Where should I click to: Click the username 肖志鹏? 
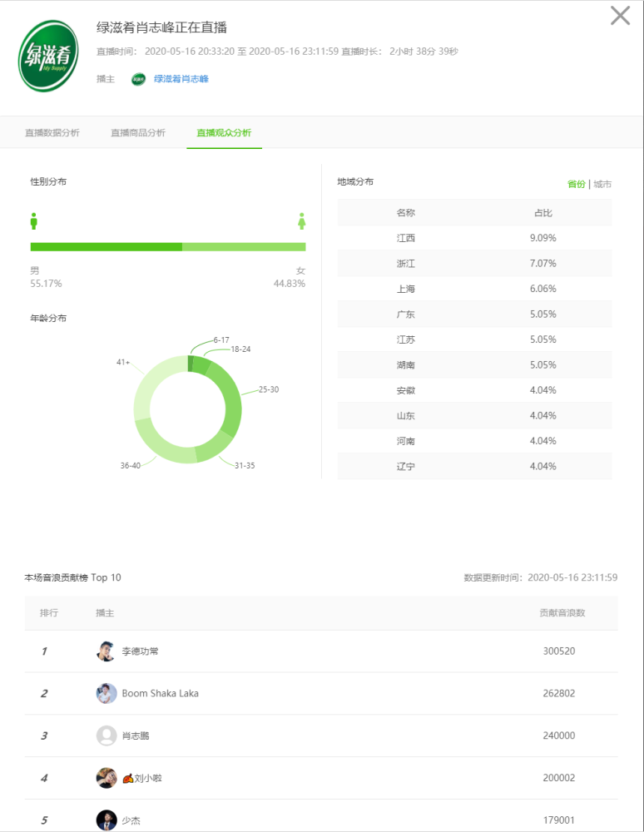pos(136,736)
